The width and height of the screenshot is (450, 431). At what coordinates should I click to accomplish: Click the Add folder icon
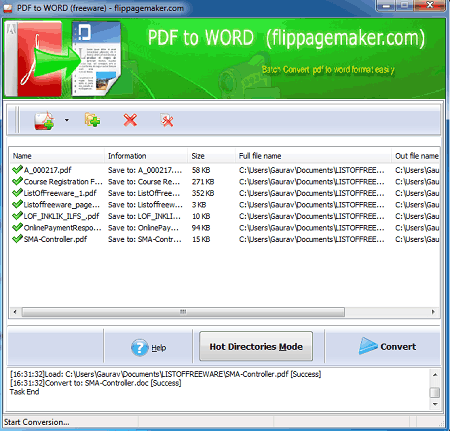click(92, 120)
